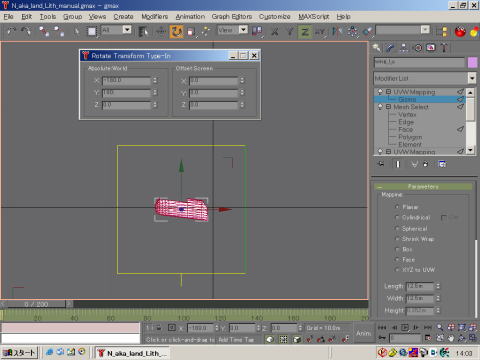The height and width of the screenshot is (360, 480).
Task: Open the red teapot render icon
Action: [x=460, y=31]
